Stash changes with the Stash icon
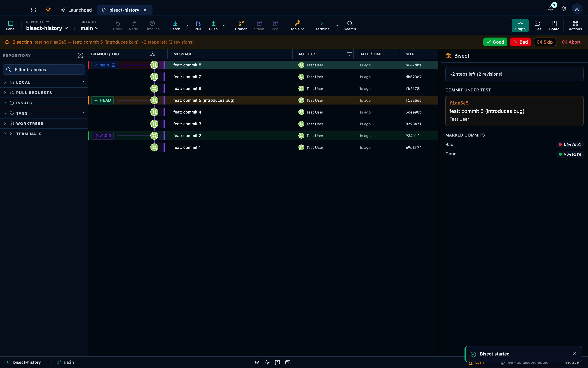Image resolution: width=588 pixels, height=368 pixels. 259,26
